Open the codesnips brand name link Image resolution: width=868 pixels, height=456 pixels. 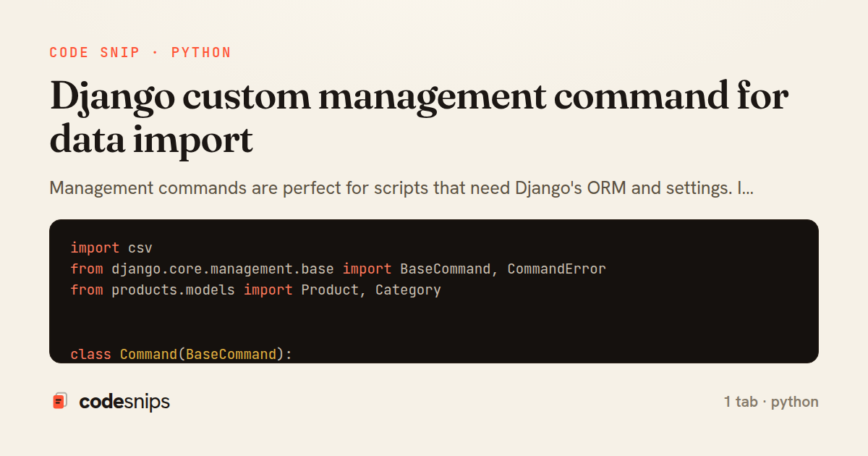point(124,402)
